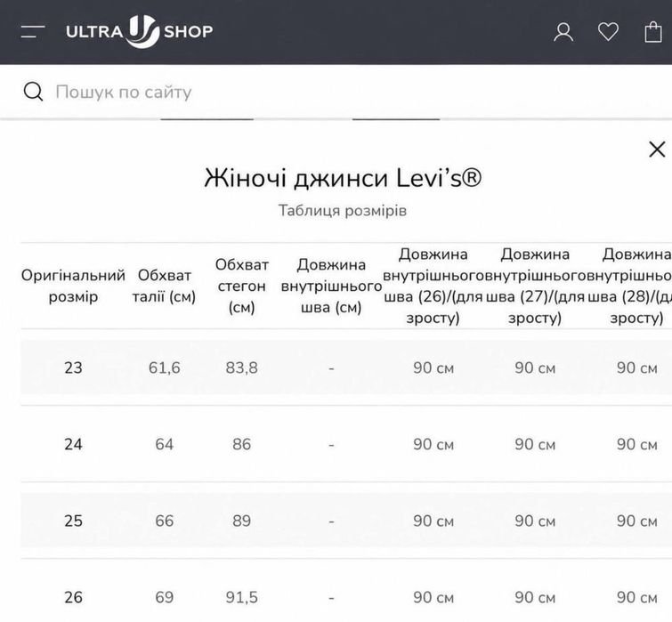Click the search magnifier icon
Viewport: 672px width, 622px height.
(34, 92)
